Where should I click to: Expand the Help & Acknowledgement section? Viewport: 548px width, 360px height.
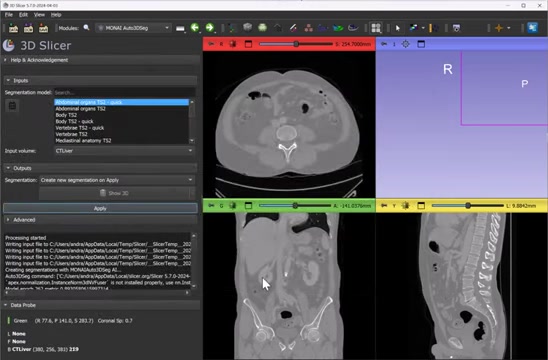point(101,60)
